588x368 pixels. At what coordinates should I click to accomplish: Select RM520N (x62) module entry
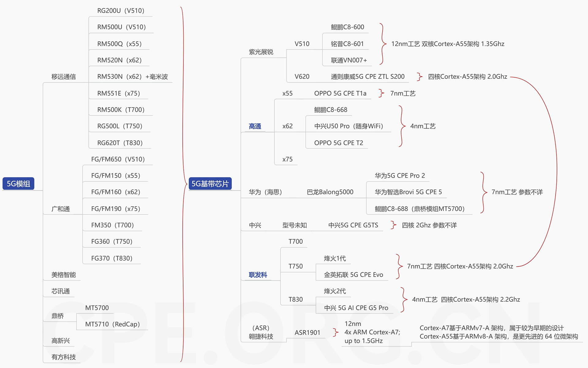pyautogui.click(x=119, y=60)
